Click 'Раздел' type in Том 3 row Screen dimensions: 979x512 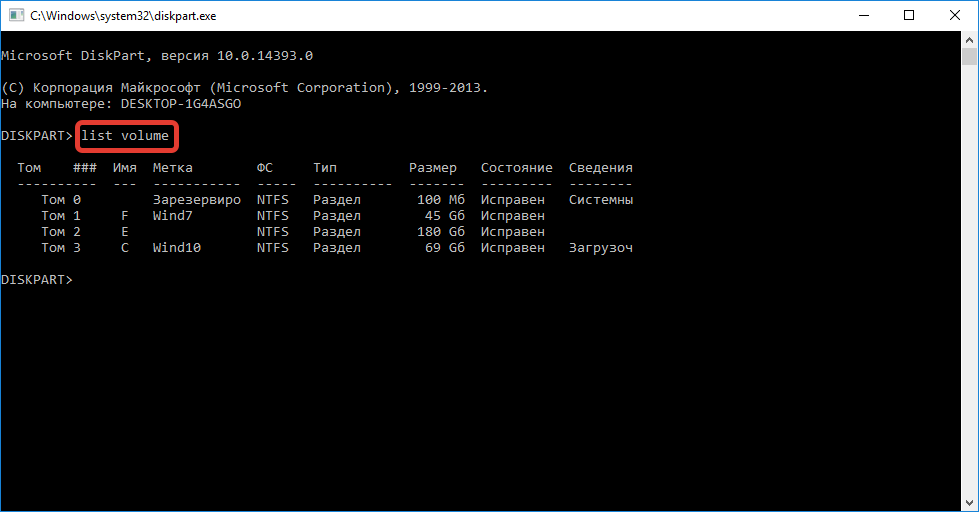pos(337,248)
